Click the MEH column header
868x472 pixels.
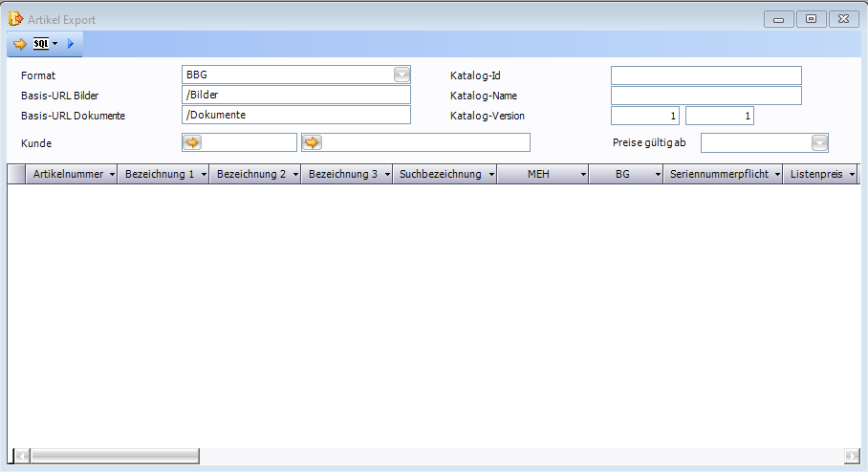pos(537,175)
